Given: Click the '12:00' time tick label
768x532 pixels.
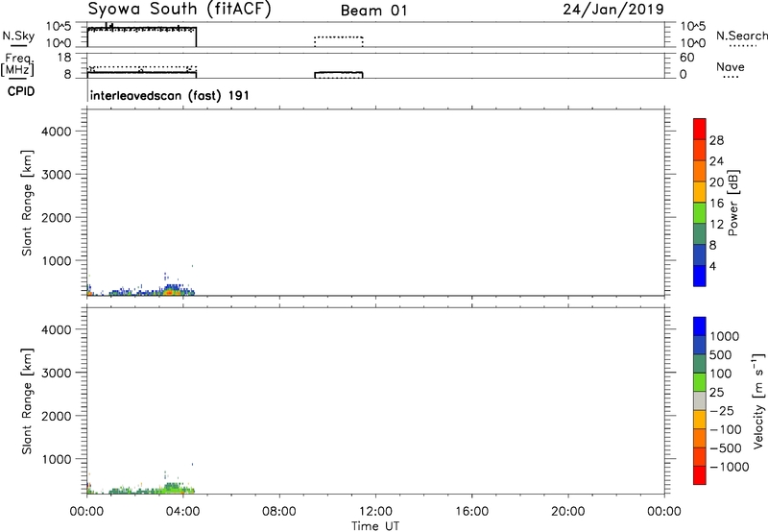Looking at the screenshot, I should point(375,512).
